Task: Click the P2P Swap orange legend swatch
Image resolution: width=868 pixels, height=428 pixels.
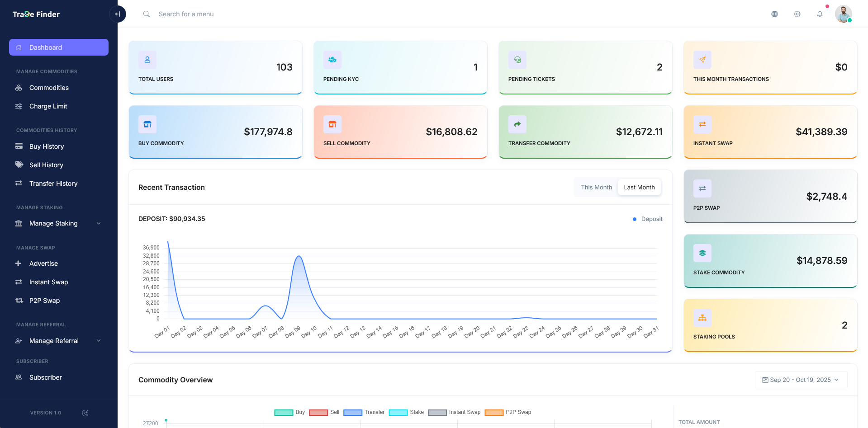Action: click(494, 412)
